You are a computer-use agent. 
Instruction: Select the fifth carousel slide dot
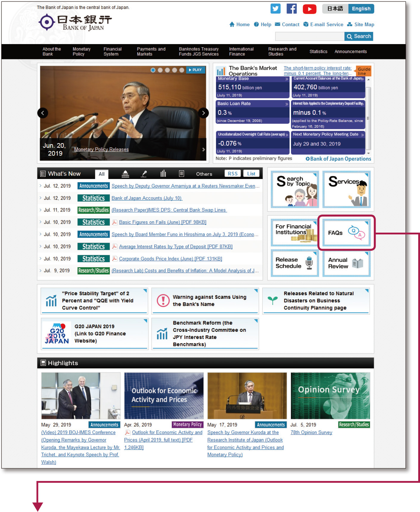point(182,70)
